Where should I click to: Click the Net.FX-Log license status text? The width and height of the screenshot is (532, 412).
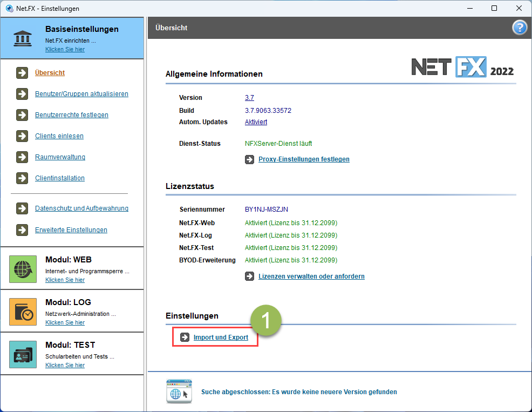pos(291,235)
